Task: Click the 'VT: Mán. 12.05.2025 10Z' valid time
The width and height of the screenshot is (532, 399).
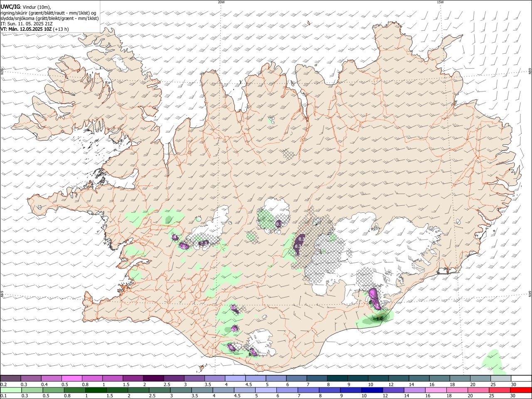Action: (26, 29)
